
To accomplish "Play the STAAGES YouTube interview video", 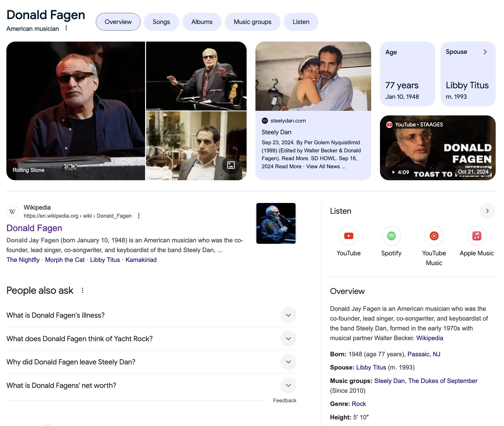I will point(437,148).
